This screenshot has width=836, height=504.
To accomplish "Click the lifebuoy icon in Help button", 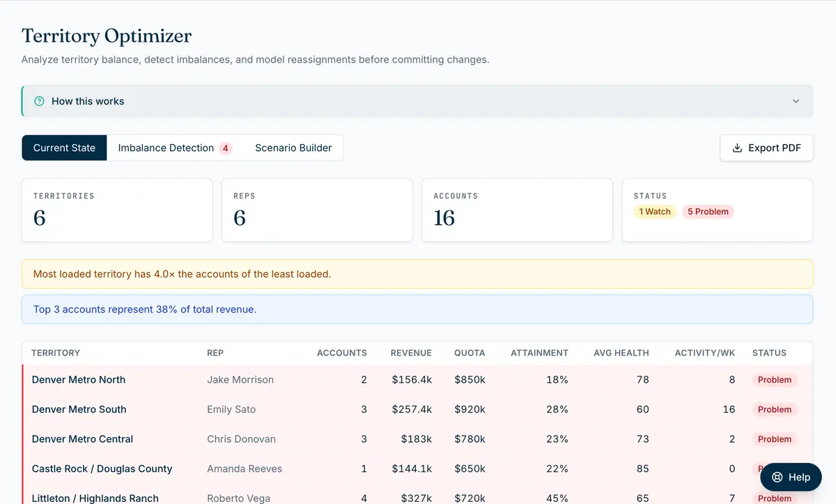I will [x=777, y=477].
